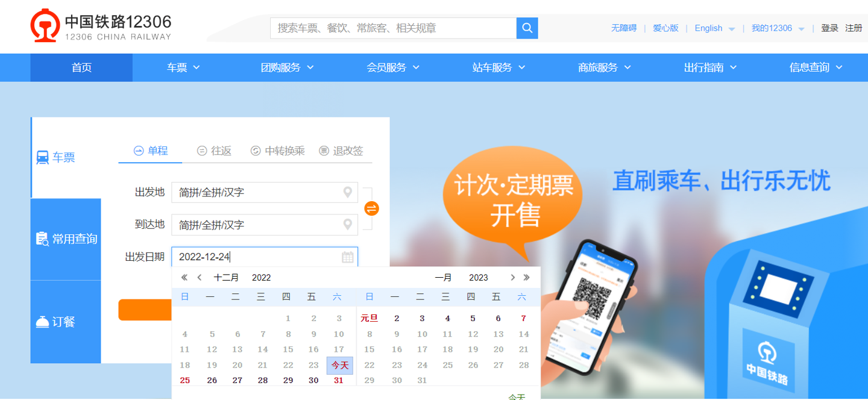
Task: Select 中转换乘 transfer option
Action: click(x=278, y=151)
